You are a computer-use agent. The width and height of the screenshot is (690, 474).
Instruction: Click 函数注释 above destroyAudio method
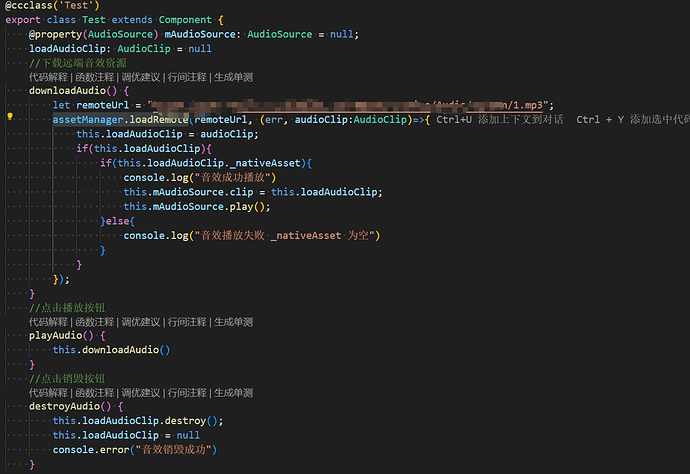click(x=95, y=393)
